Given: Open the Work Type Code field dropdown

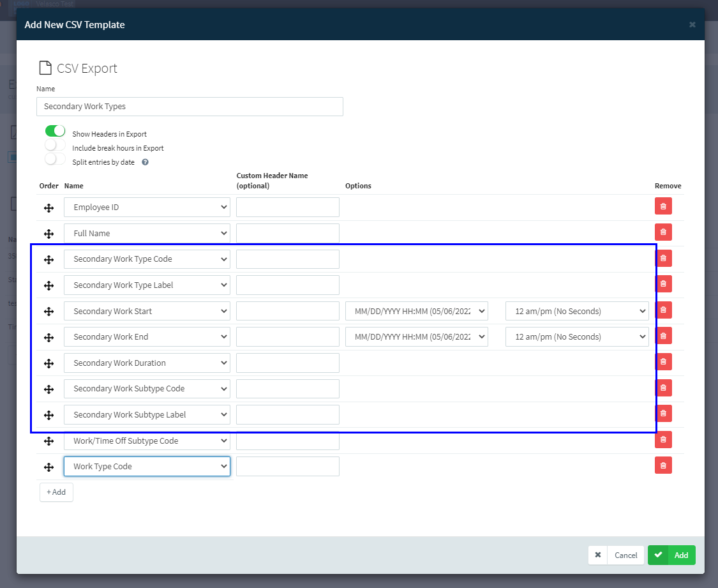Looking at the screenshot, I should pyautogui.click(x=147, y=466).
